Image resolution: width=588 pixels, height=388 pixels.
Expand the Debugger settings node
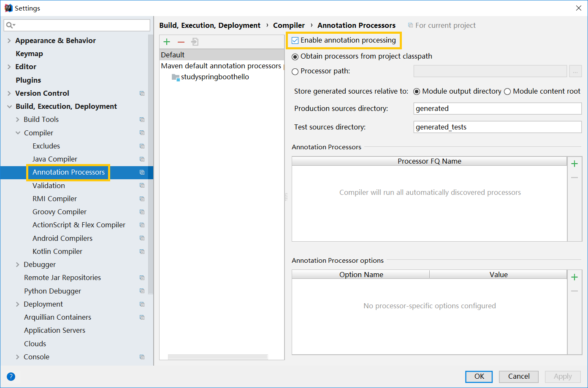[x=18, y=264]
